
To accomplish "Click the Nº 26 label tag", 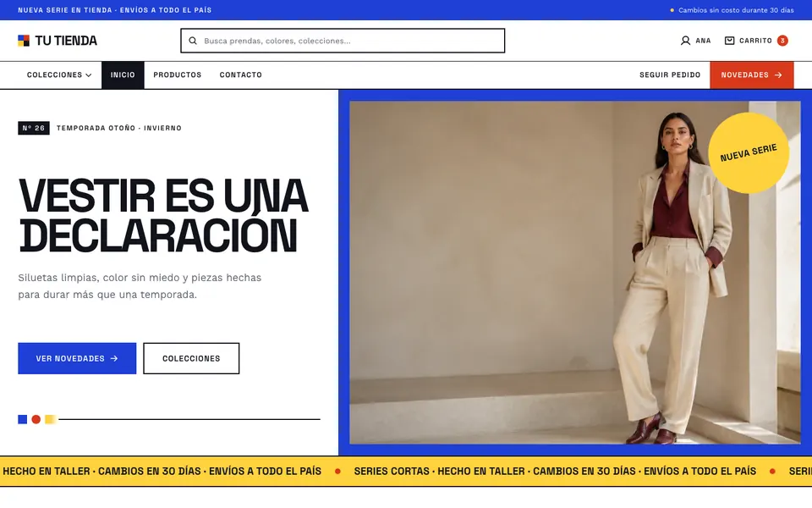I will coord(34,128).
